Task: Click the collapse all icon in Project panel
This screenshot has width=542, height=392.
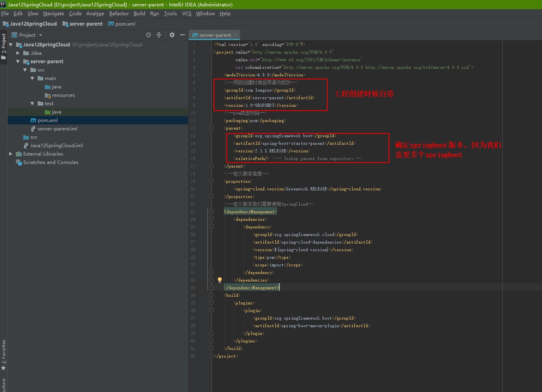Action: coord(159,35)
